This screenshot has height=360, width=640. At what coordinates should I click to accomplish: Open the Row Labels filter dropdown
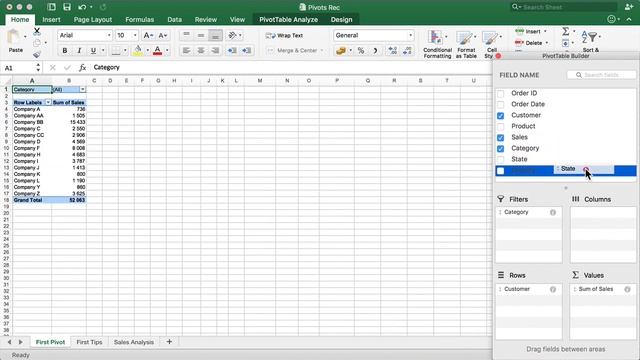(x=48, y=102)
